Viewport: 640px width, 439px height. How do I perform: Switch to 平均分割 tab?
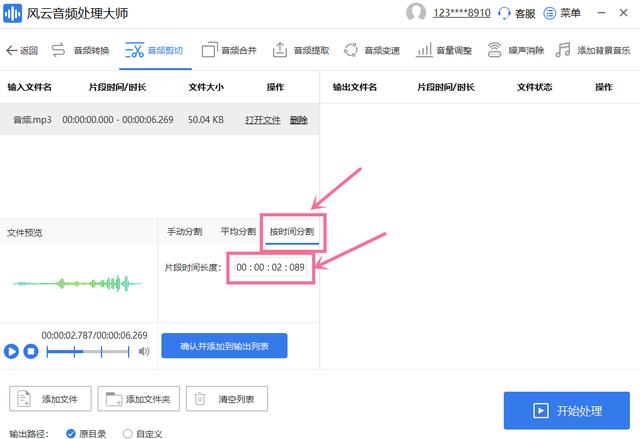(x=238, y=232)
